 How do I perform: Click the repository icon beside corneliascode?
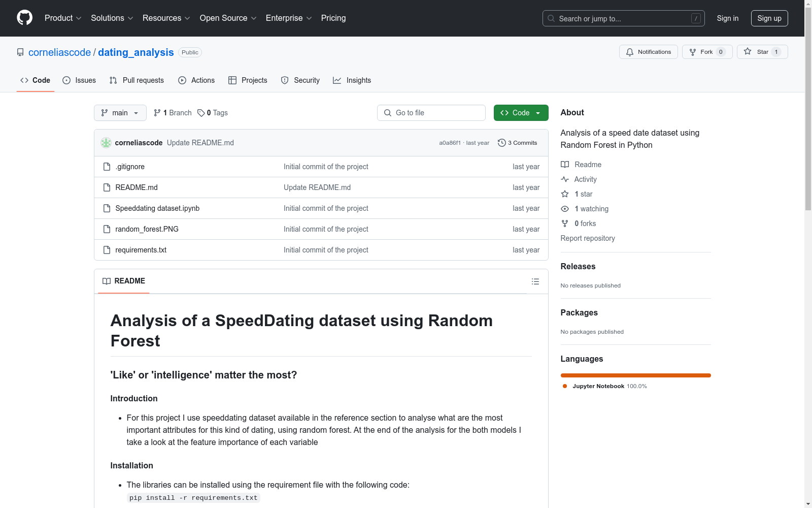[20, 52]
